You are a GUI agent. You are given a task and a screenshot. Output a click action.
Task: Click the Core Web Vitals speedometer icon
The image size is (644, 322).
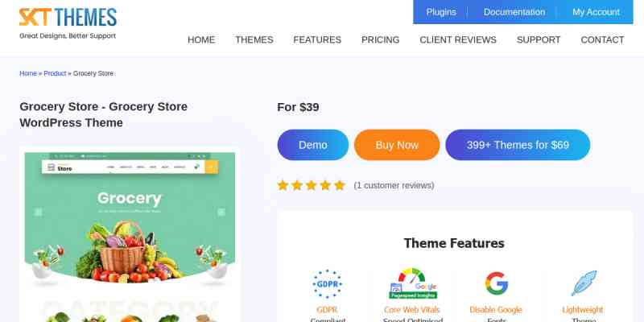pos(413,283)
